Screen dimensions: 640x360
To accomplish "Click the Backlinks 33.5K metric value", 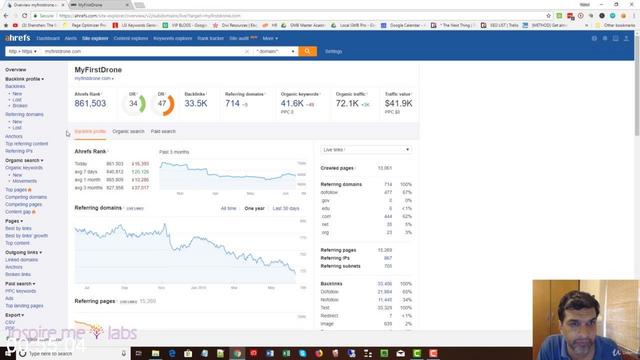I will click(196, 104).
